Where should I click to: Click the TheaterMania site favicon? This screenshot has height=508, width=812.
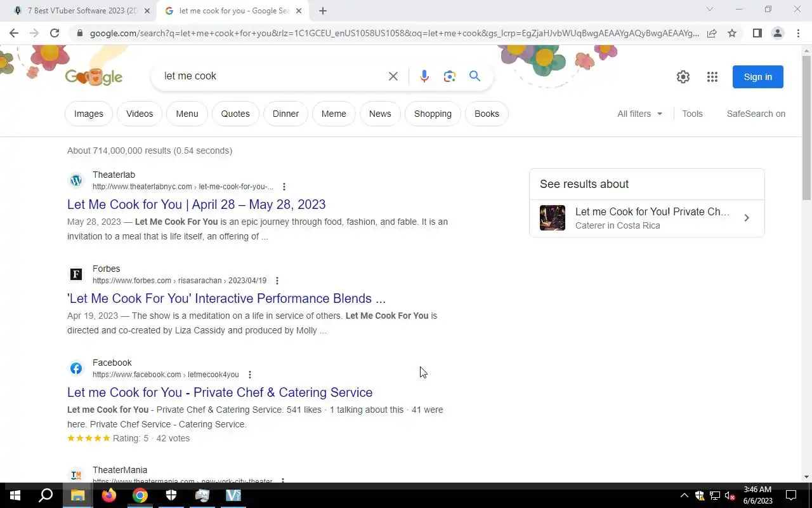coord(76,475)
